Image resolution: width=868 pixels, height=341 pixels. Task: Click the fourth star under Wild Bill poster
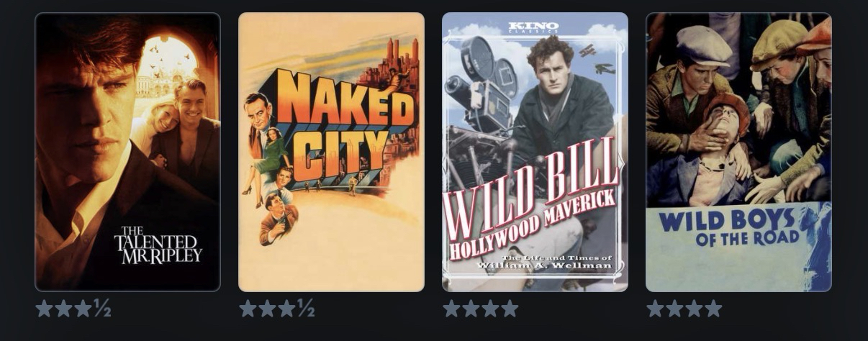click(x=510, y=309)
